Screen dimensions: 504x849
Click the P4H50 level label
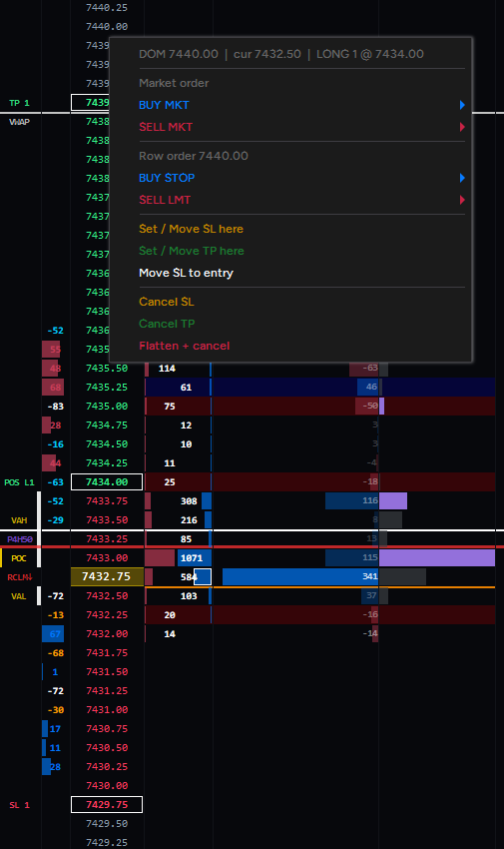tap(20, 539)
